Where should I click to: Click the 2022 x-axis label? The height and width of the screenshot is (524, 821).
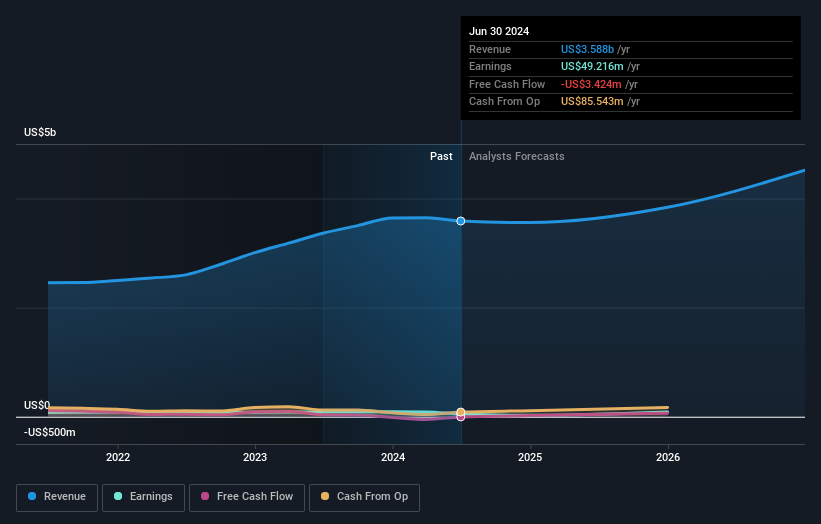tap(118, 458)
